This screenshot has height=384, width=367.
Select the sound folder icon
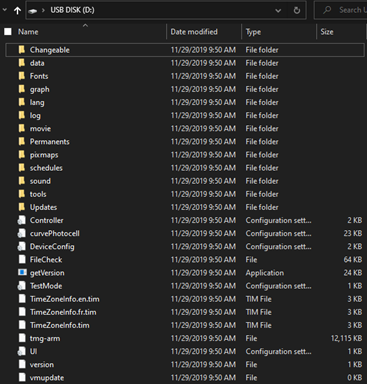[22, 181]
